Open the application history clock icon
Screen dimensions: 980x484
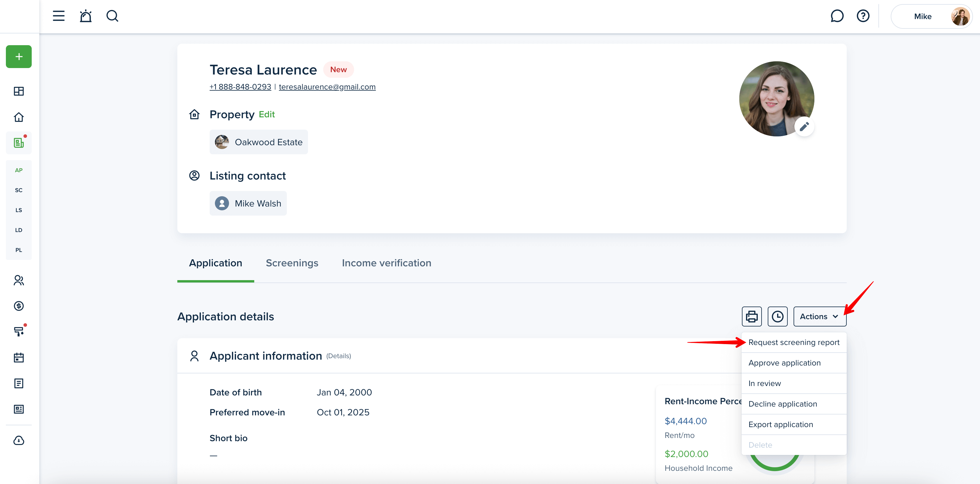coord(778,316)
